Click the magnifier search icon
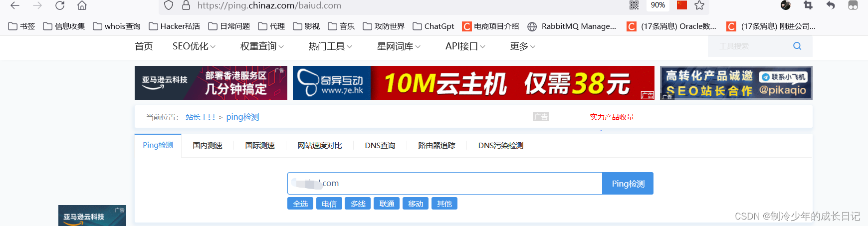Image resolution: width=868 pixels, height=226 pixels. tap(797, 46)
